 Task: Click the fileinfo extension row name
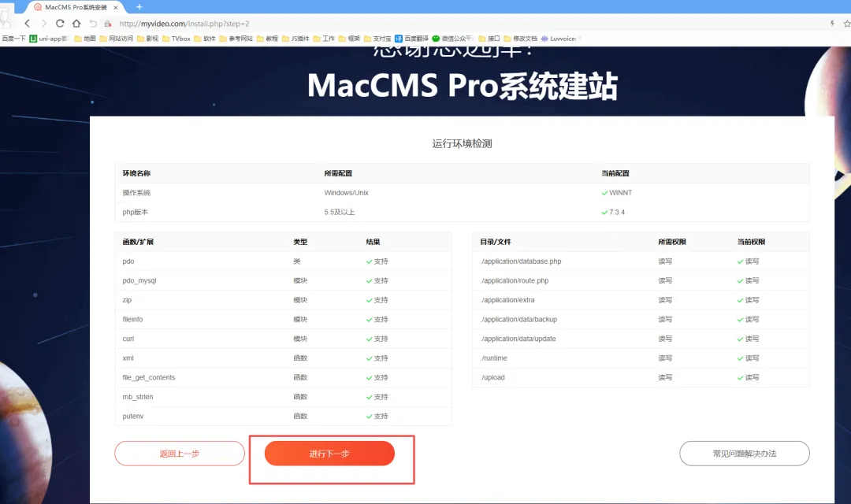[132, 320]
